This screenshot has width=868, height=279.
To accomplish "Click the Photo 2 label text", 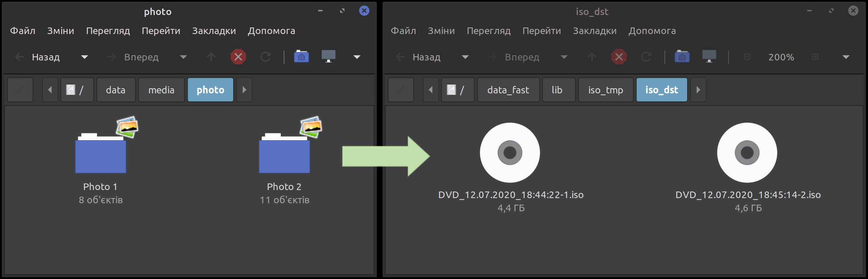I will tap(284, 187).
